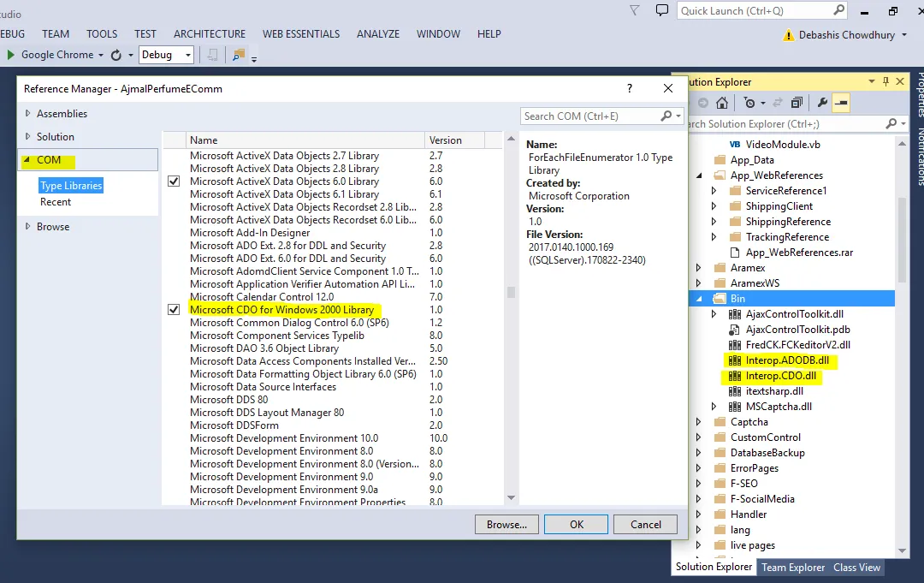Click the VideoModule.vb file icon
Viewport: 924px width, 583px height.
[735, 145]
